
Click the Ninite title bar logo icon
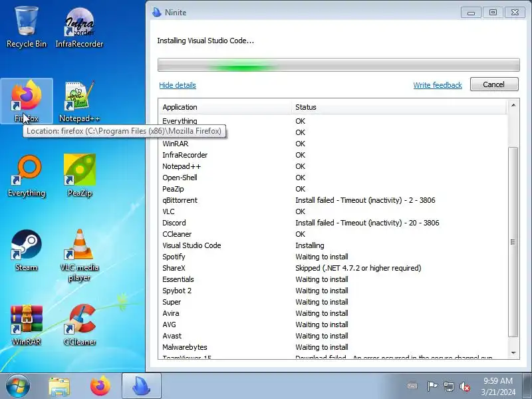[x=157, y=12]
